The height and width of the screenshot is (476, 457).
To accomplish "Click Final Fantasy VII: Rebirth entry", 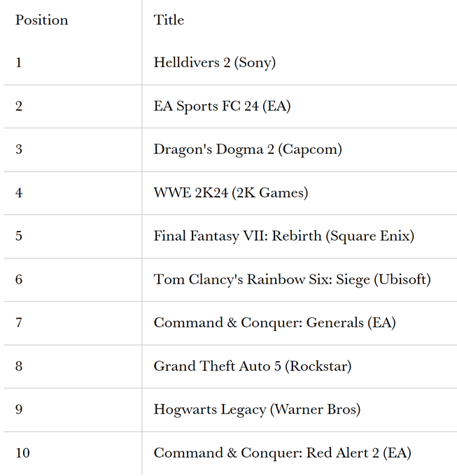I will (283, 236).
